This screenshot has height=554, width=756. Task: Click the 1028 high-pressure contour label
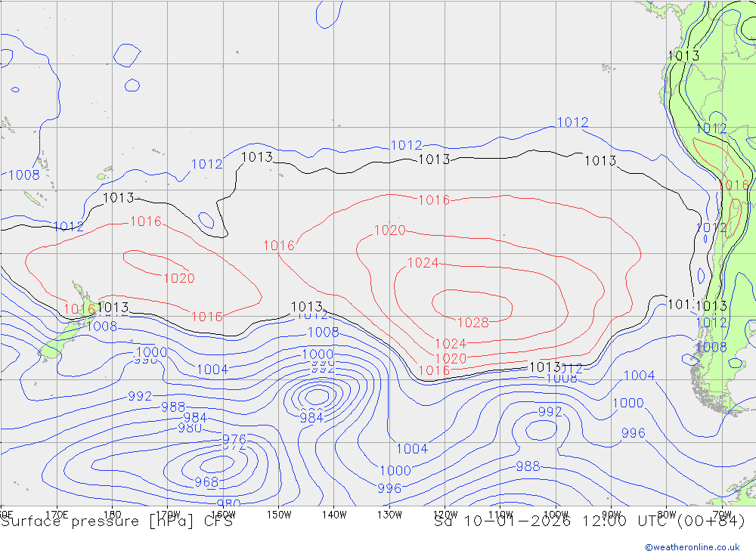473,323
